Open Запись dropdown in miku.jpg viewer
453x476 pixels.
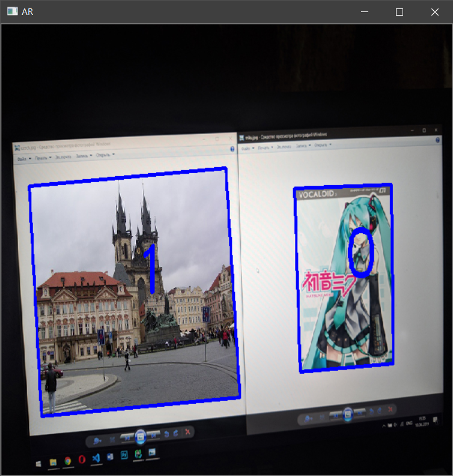pyautogui.click(x=303, y=145)
